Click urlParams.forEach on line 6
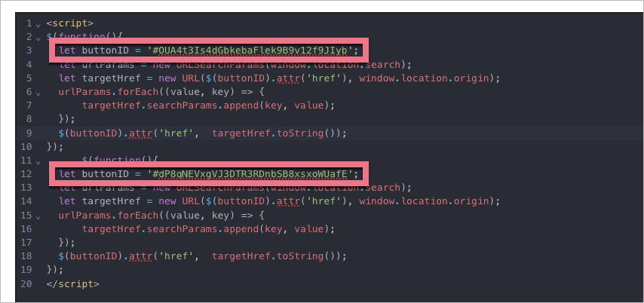The height and width of the screenshot is (303, 644). (x=108, y=92)
